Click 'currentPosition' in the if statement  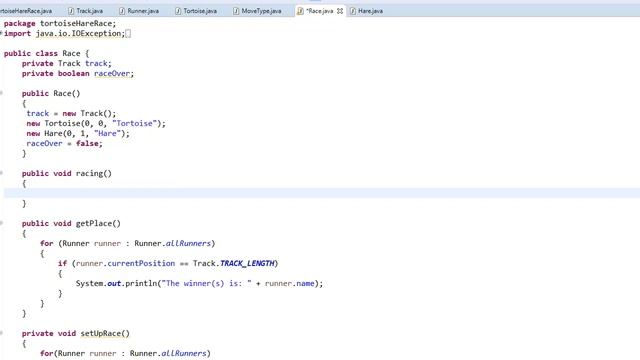pyautogui.click(x=141, y=263)
